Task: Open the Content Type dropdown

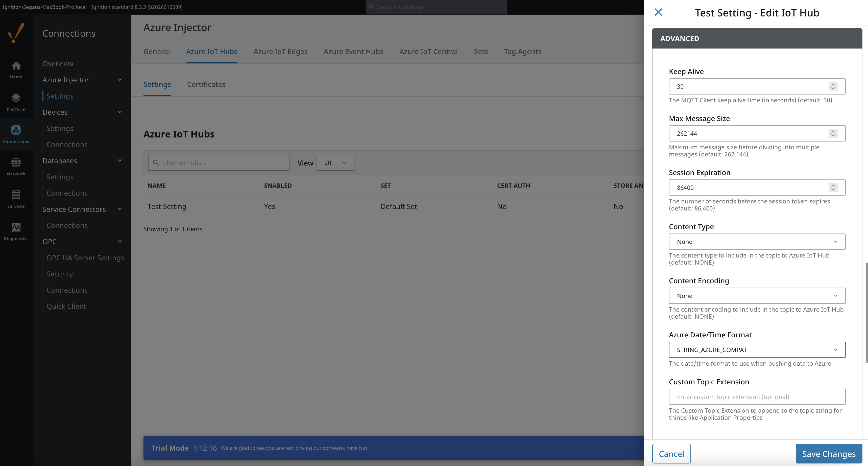Action: click(x=757, y=241)
